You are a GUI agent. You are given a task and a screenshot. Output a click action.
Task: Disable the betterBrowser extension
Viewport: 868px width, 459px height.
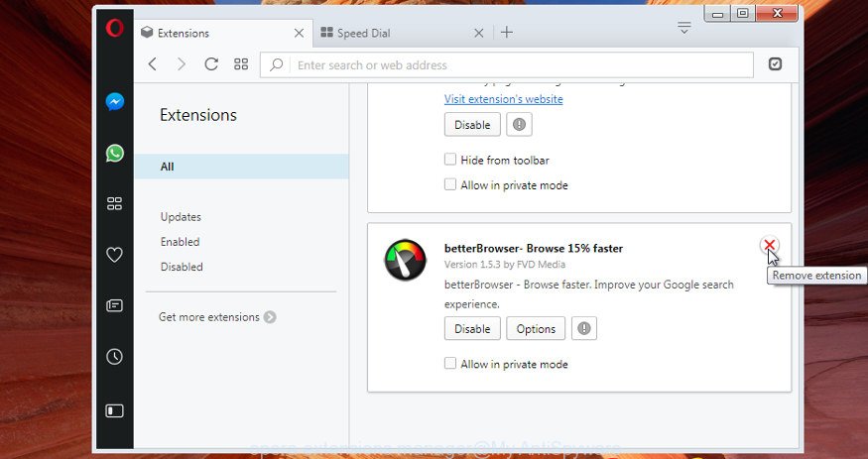tap(472, 328)
